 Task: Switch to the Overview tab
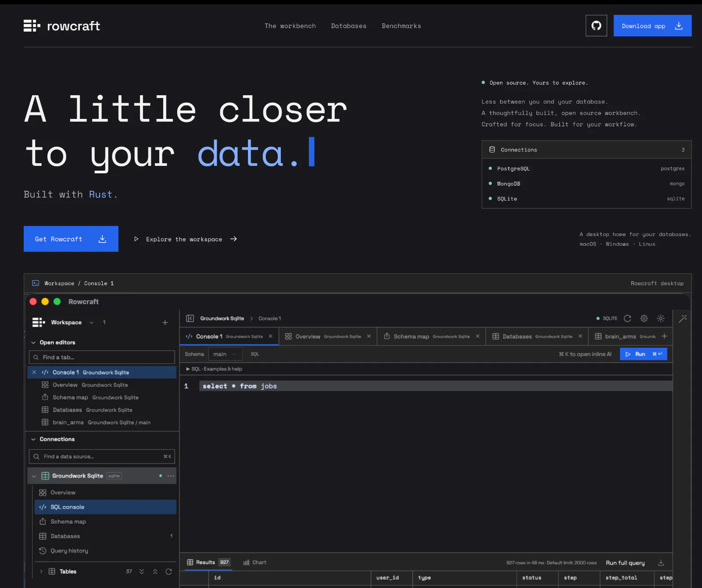pos(328,336)
